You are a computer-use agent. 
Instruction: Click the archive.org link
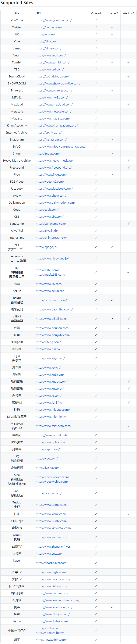[48, 133]
